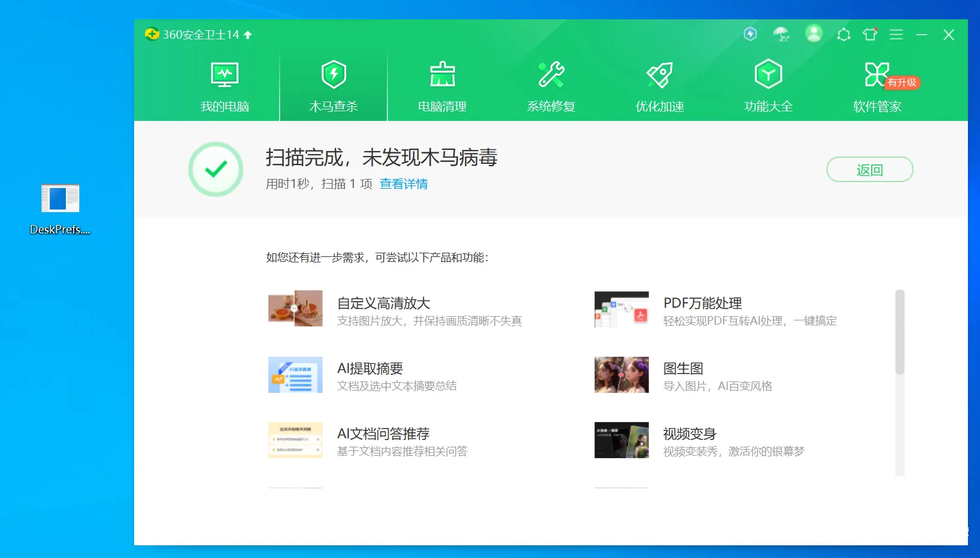Open the 查看详情 link

click(x=404, y=184)
